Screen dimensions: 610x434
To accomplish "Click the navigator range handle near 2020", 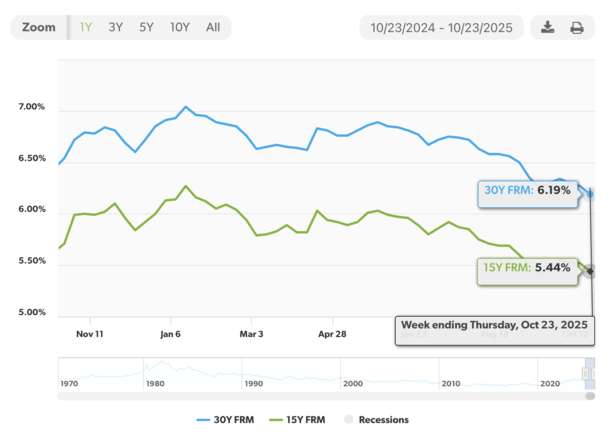I will [585, 372].
